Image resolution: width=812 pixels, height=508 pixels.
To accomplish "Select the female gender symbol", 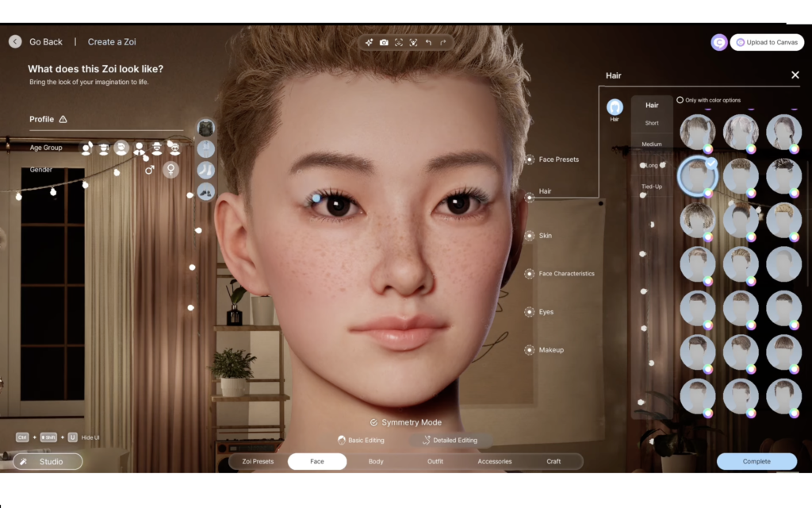I will click(x=170, y=170).
